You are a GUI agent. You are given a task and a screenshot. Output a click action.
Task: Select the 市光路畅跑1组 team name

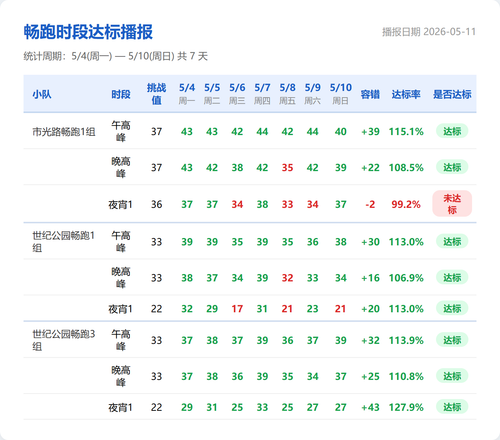pyautogui.click(x=64, y=132)
